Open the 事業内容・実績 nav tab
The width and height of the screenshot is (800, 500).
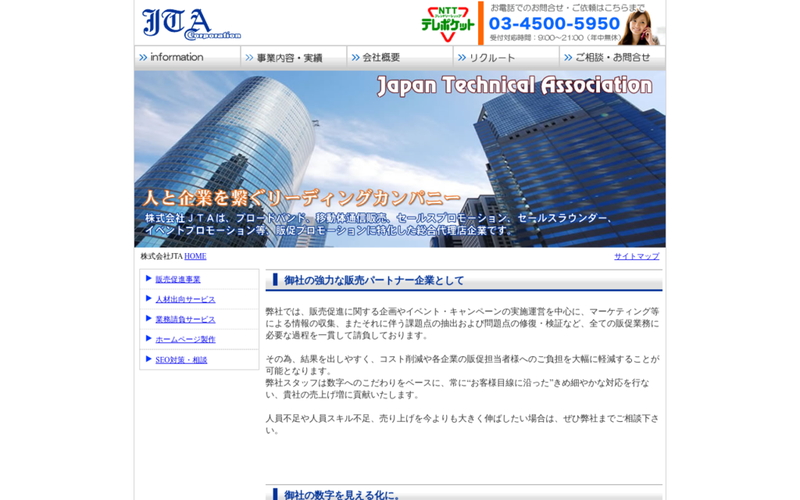coord(293,58)
